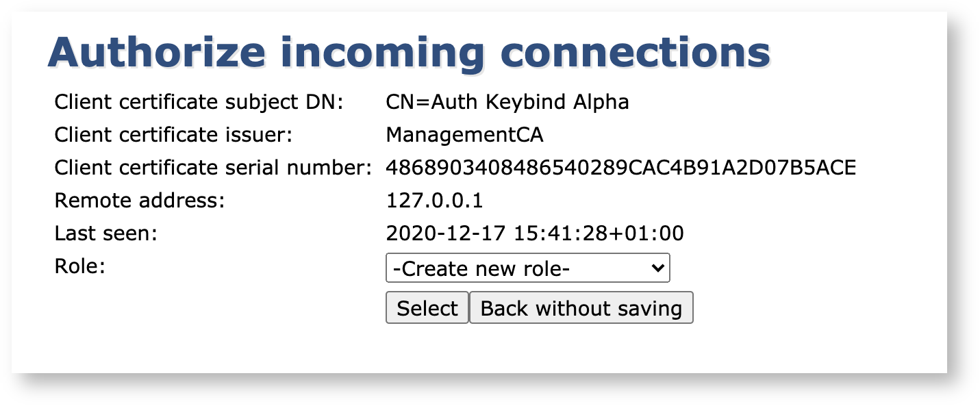This screenshot has height=406, width=980.
Task: Click the Last seen label
Action: click(x=106, y=233)
